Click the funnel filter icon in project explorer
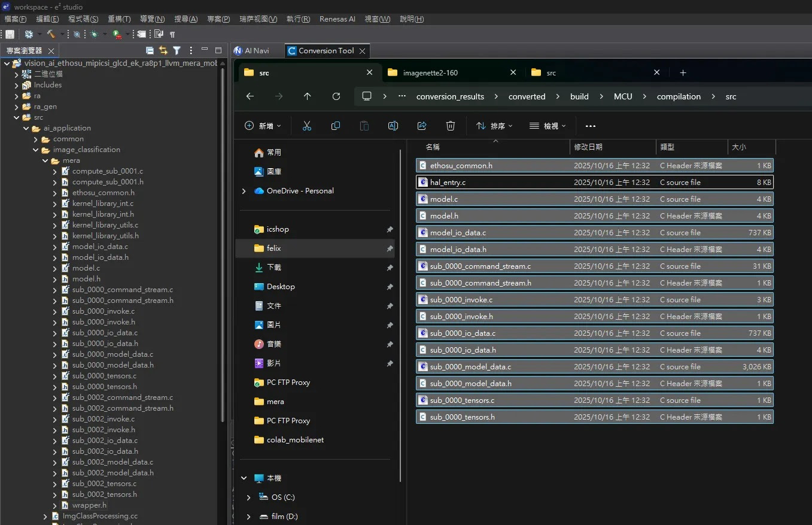The height and width of the screenshot is (525, 812). coord(177,51)
